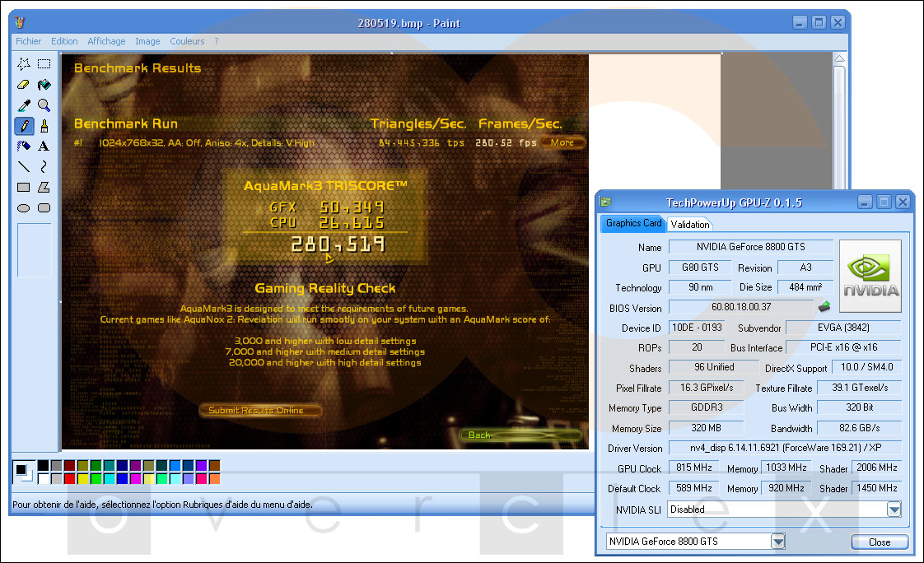Click the Shaders value 96 Unified

pos(714,367)
